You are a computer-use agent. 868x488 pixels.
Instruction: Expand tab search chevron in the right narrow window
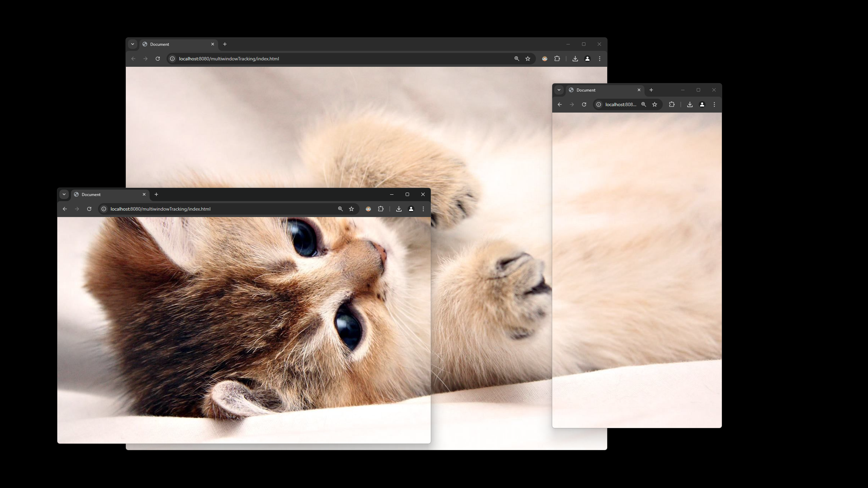(x=559, y=90)
